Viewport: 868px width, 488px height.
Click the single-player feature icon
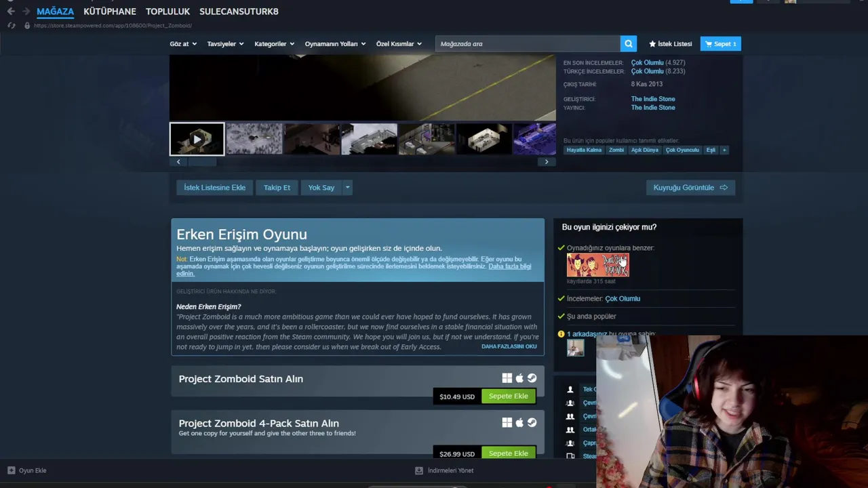pyautogui.click(x=570, y=390)
